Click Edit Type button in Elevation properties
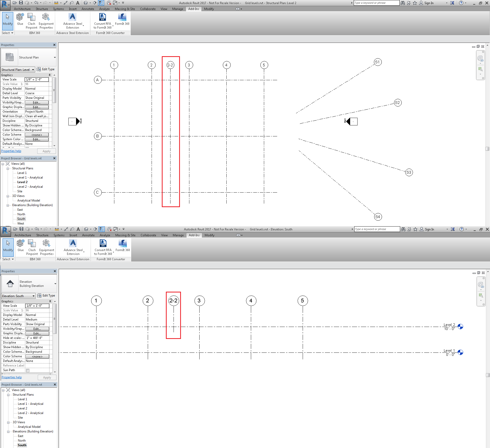Screen dimensions: 490x448 tap(46, 296)
